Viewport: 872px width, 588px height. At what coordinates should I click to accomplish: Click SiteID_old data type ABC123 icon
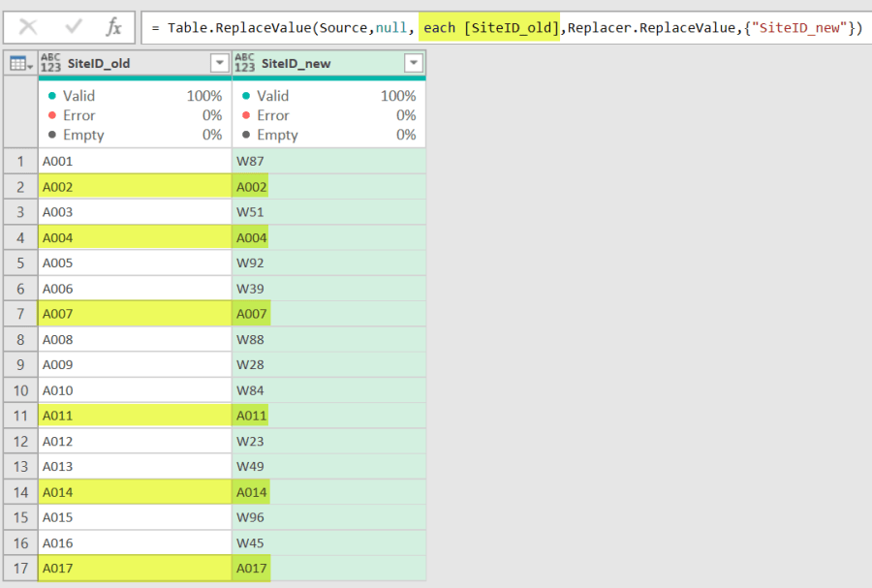[51, 63]
